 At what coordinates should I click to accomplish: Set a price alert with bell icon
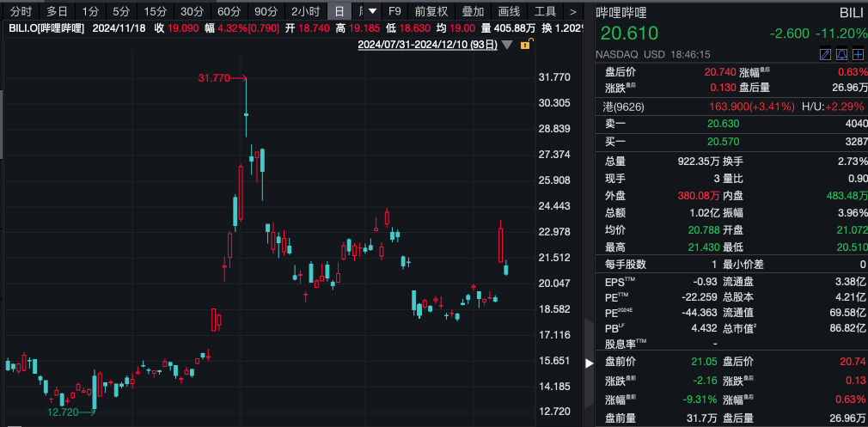[841, 54]
